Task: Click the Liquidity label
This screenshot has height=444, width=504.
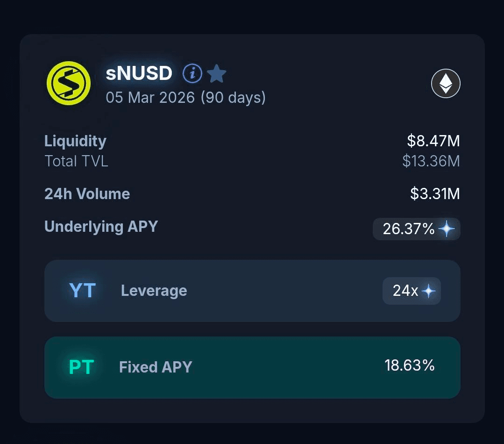Action: 75,141
